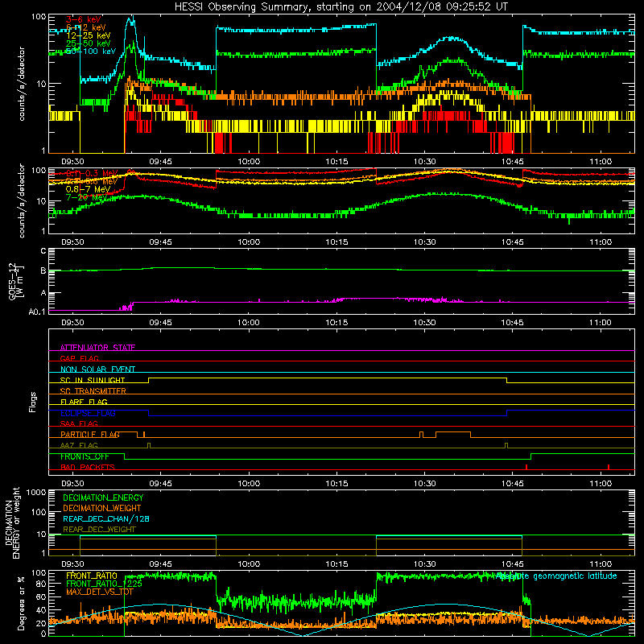Click the '50-100 keV' legend label

coord(90,52)
